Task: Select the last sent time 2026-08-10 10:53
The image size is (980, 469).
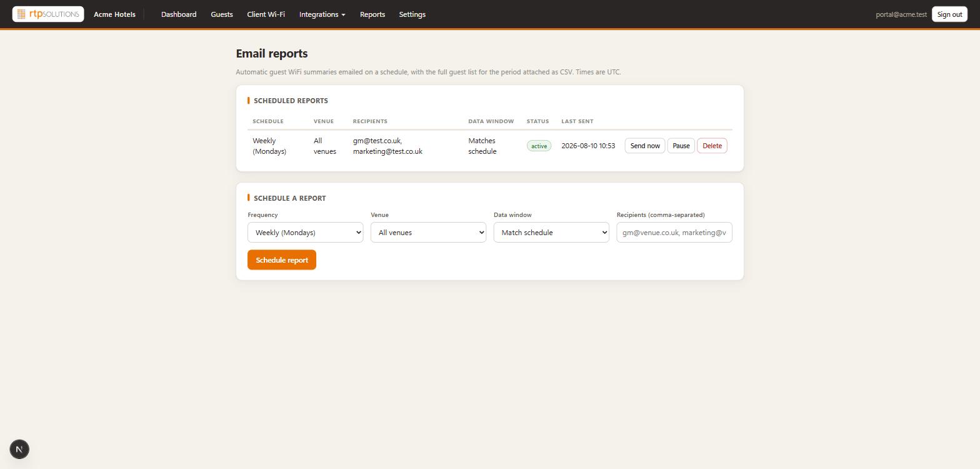Action: (588, 146)
